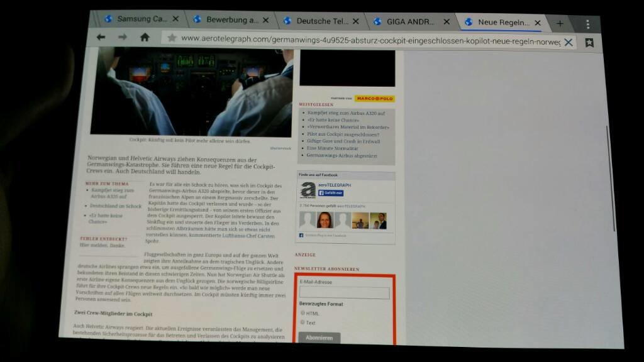This screenshot has height=362, width=644.
Task: Click the Abonnieren newsletter button
Action: (x=319, y=337)
